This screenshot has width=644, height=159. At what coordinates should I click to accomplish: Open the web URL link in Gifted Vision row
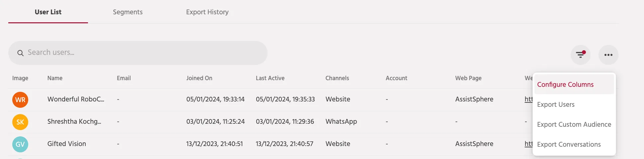pyautogui.click(x=528, y=144)
